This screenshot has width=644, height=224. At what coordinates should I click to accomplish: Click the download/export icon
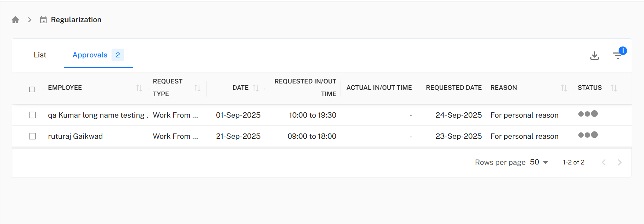click(x=595, y=56)
